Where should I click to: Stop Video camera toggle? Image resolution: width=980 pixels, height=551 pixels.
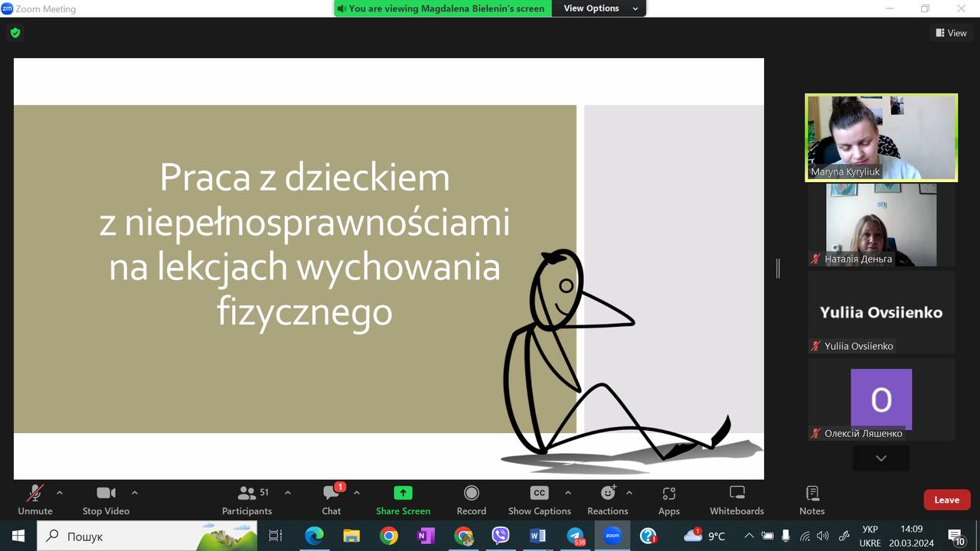[106, 500]
